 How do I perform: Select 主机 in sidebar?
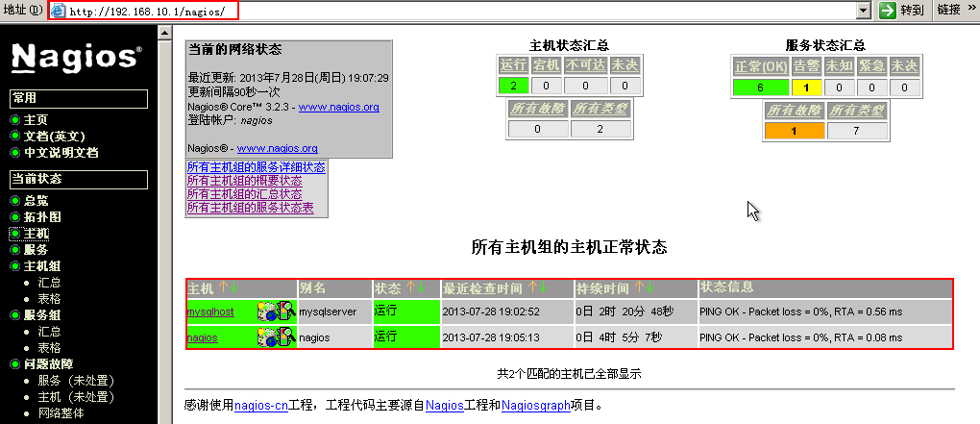click(36, 234)
